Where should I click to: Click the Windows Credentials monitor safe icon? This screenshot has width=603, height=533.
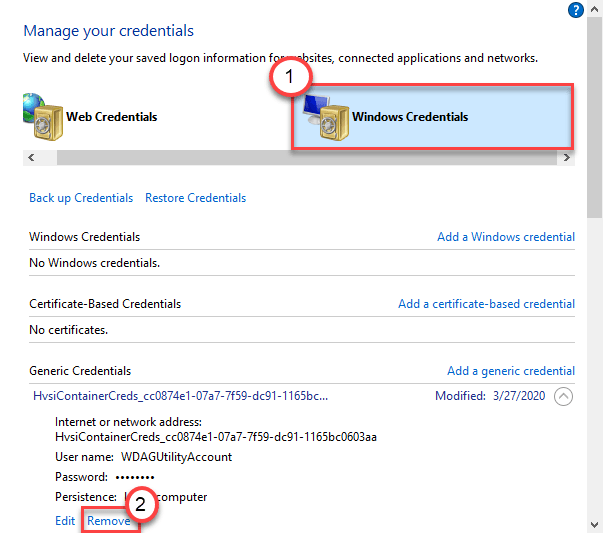coord(326,117)
